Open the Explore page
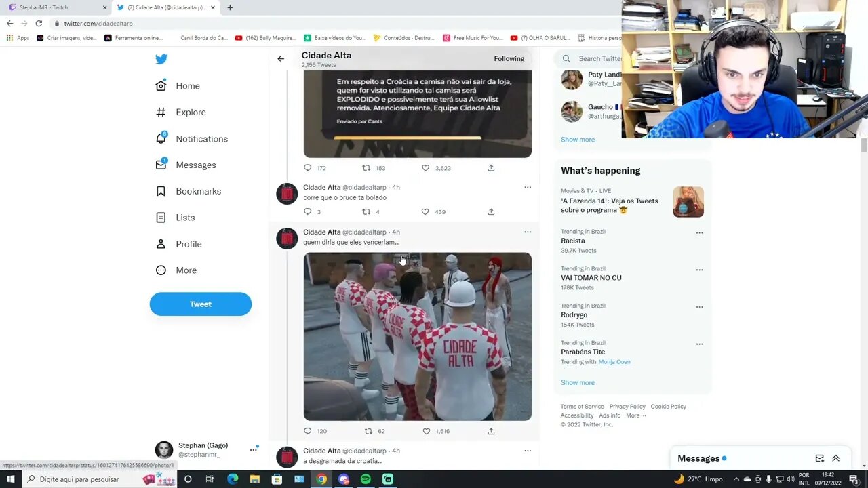The height and width of the screenshot is (488, 868). click(x=180, y=113)
